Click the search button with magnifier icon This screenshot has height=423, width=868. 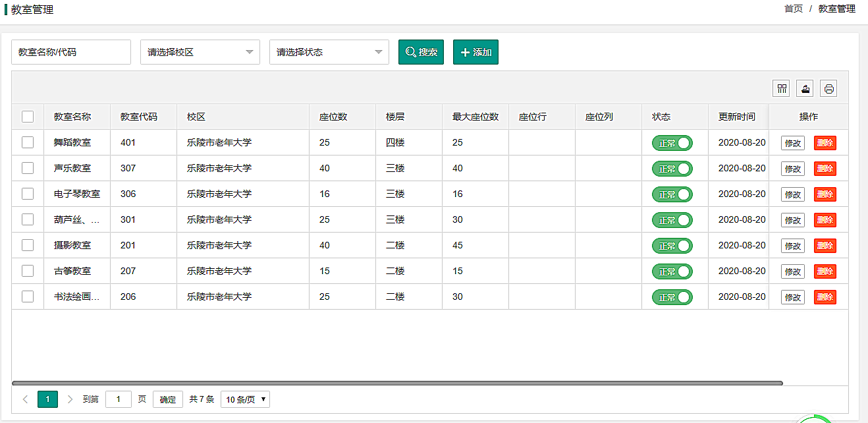coord(421,52)
